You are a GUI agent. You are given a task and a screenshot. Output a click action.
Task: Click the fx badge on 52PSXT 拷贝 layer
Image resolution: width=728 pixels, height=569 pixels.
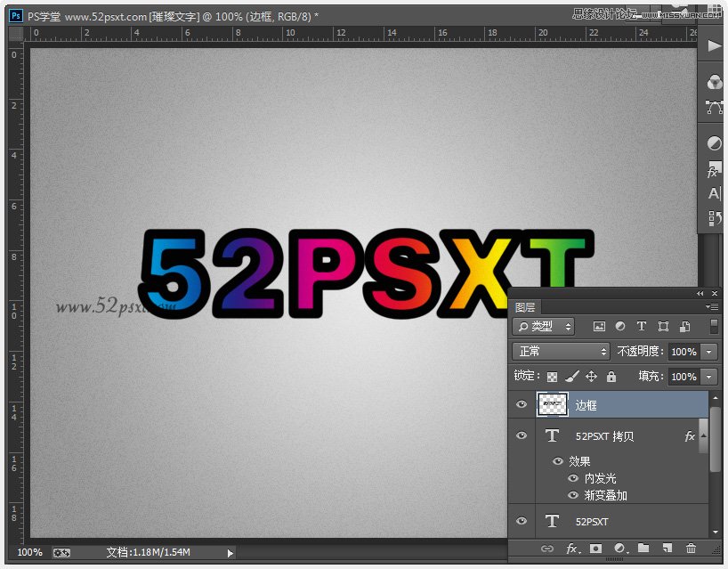(690, 436)
